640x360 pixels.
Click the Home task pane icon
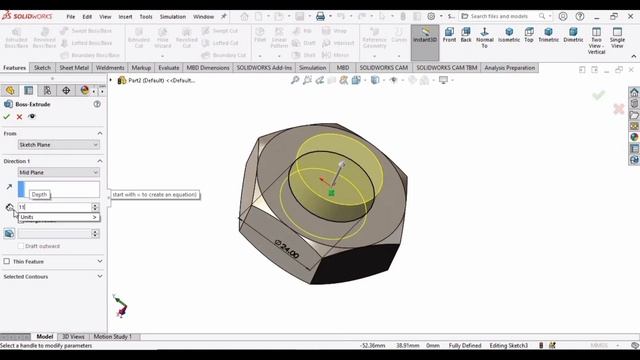coord(634,92)
